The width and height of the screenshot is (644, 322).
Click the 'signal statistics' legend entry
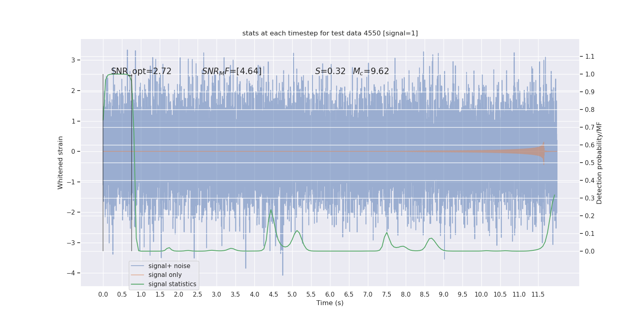pyautogui.click(x=172, y=284)
